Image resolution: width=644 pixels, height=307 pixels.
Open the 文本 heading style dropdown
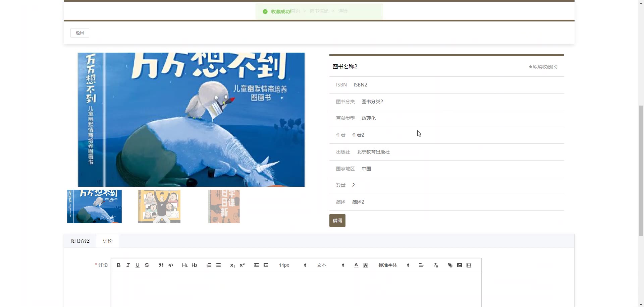(x=330, y=265)
